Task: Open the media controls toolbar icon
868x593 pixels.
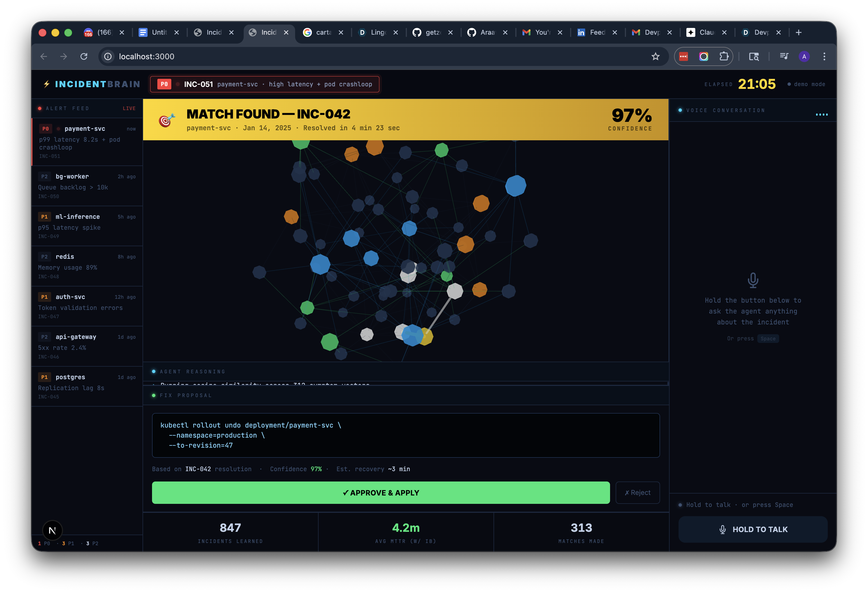Action: pyautogui.click(x=784, y=56)
